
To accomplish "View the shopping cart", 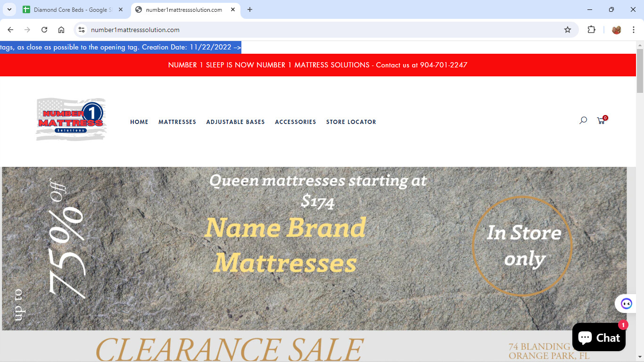I will pos(602,120).
